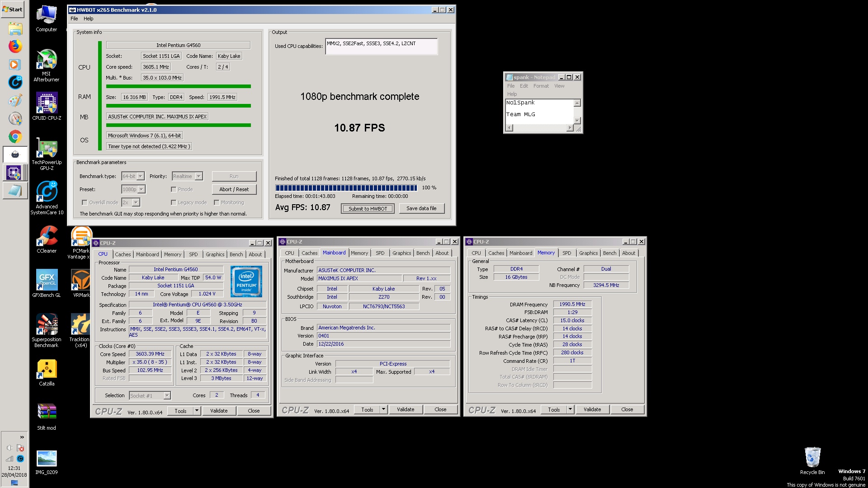Launch Advanced SystemCare 10 desktop shortcut
This screenshot has height=488, width=868.
pyautogui.click(x=47, y=198)
